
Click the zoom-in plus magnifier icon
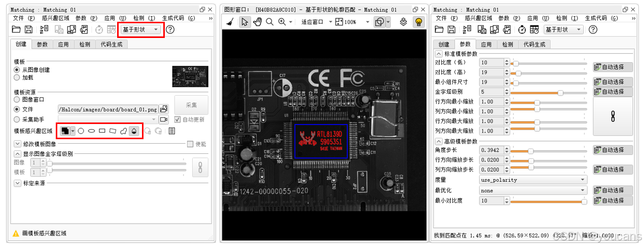[282, 22]
